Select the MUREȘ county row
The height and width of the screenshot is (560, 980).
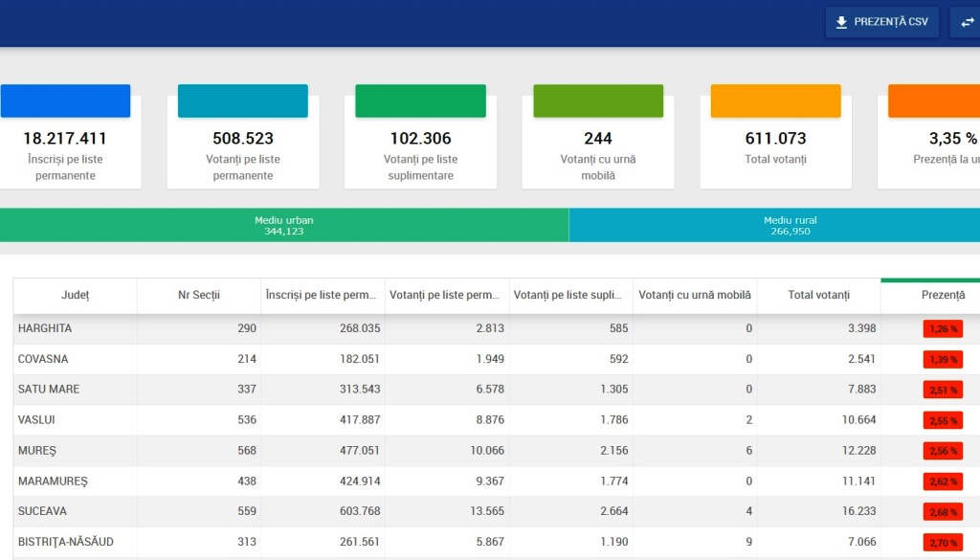[497, 451]
